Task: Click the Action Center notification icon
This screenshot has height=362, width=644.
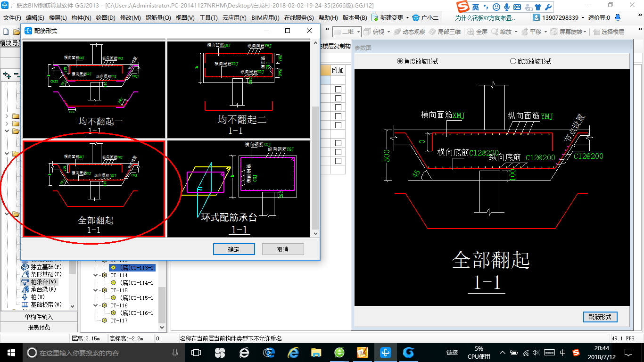Action: coord(628,353)
